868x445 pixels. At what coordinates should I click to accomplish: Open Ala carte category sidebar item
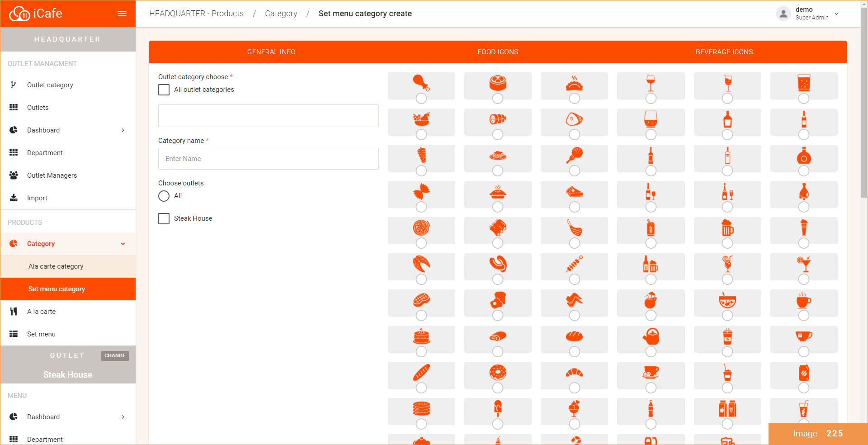pyautogui.click(x=68, y=266)
